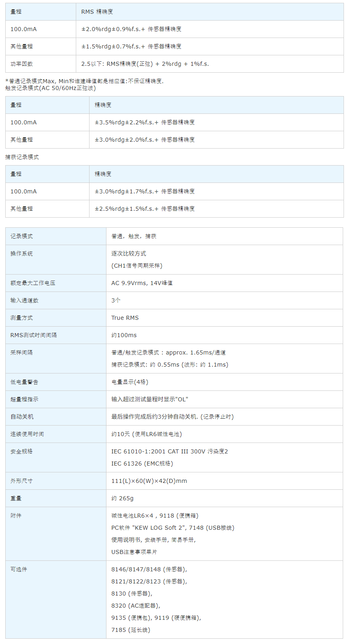Click the "自动关机" row label
The width and height of the screenshot is (350, 644).
pyautogui.click(x=22, y=417)
